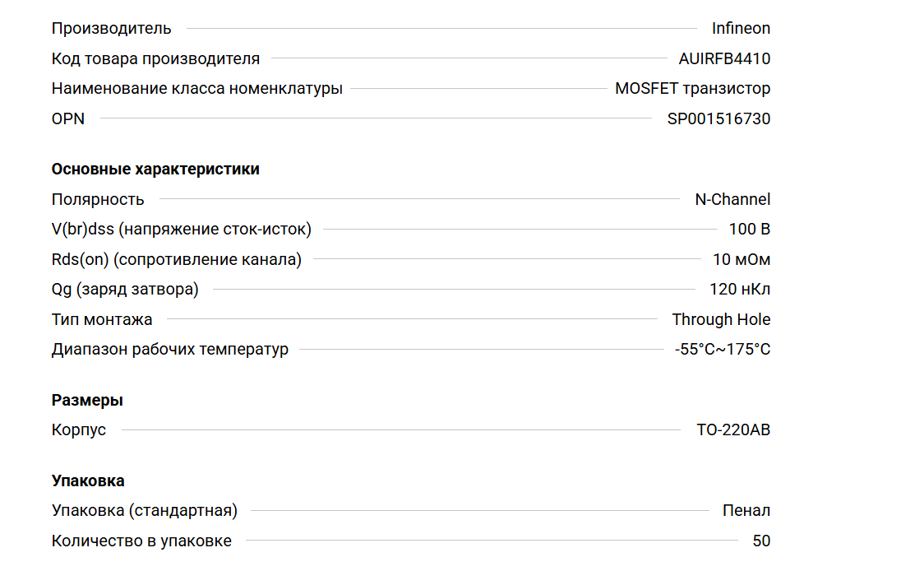Screen dimensions: 924x571
Task: Click the Размеры section heading
Action: click(x=87, y=401)
